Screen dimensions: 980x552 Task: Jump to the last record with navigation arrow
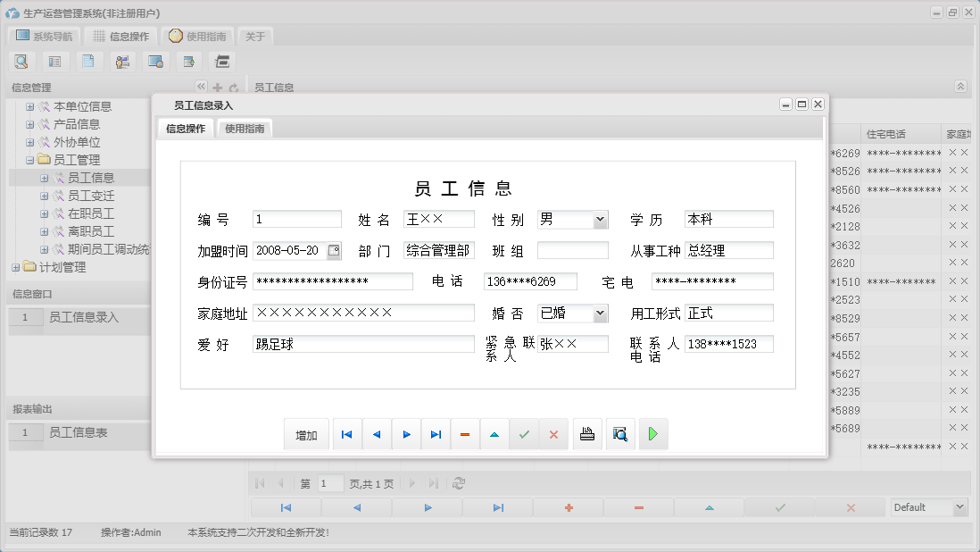(x=436, y=433)
